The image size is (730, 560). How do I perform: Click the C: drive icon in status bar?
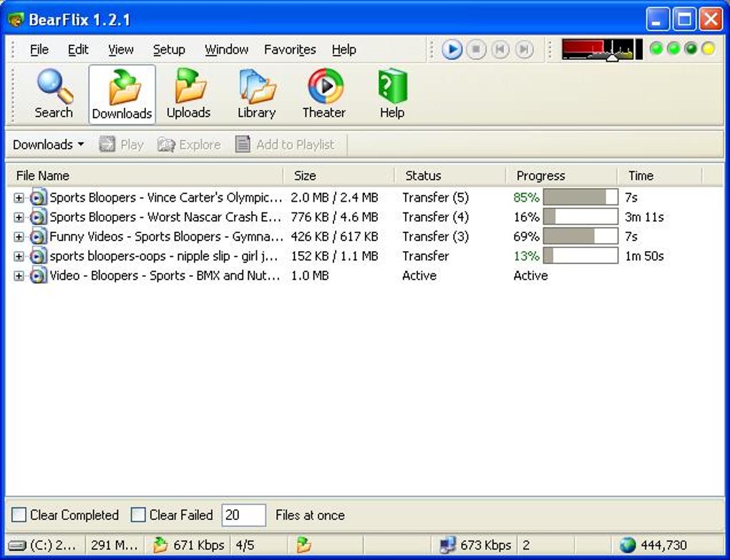click(18, 545)
